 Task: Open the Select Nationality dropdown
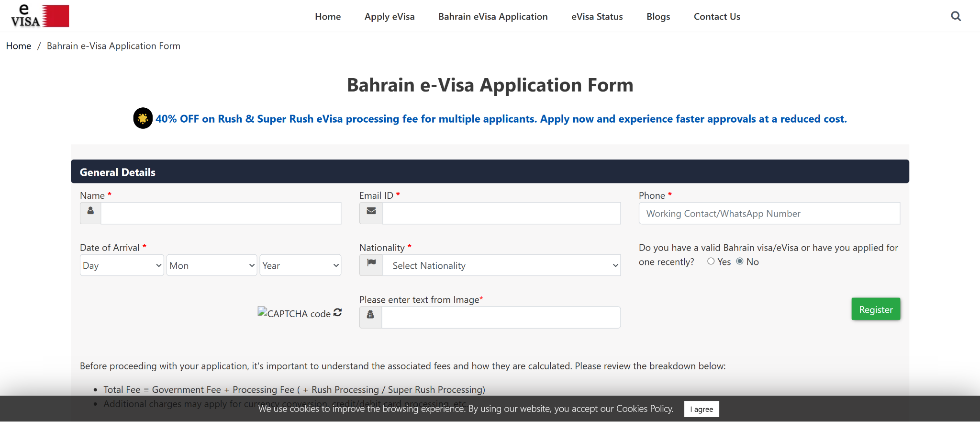(x=501, y=265)
